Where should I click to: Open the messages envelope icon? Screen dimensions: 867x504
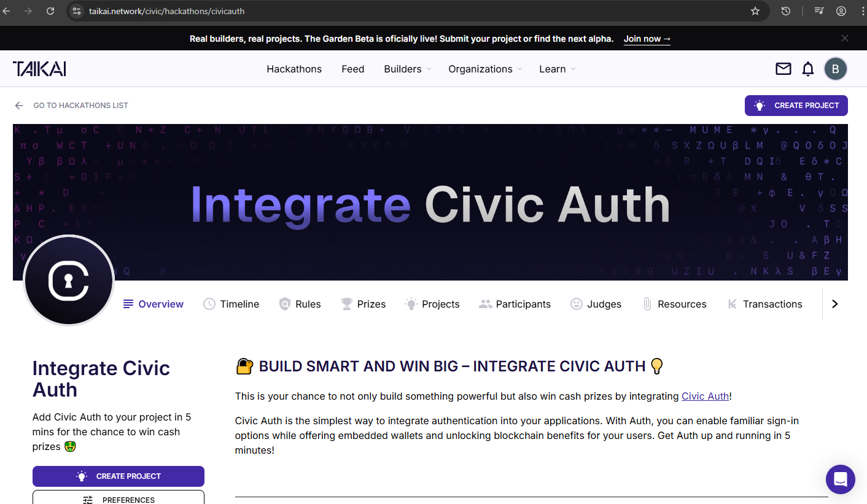click(783, 69)
